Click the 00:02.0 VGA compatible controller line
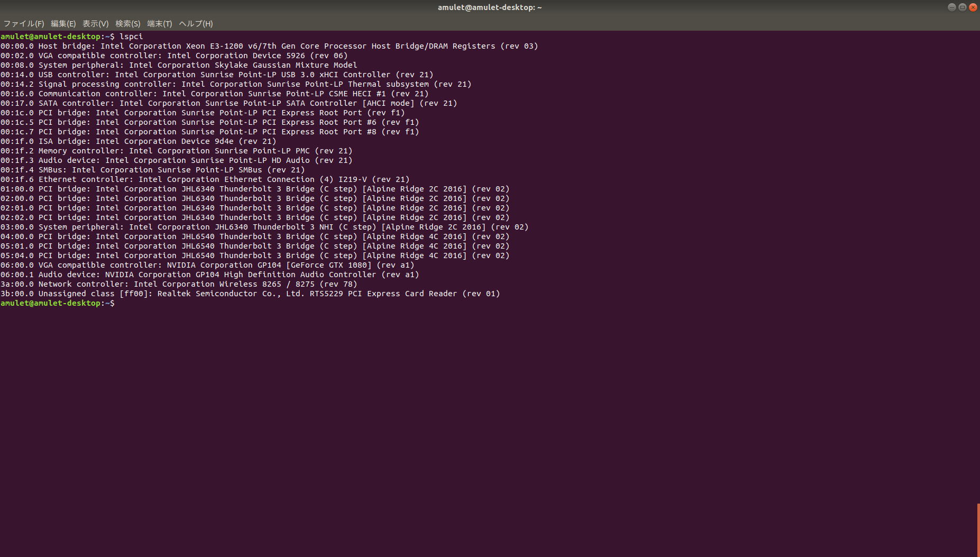This screenshot has width=980, height=557. click(174, 56)
